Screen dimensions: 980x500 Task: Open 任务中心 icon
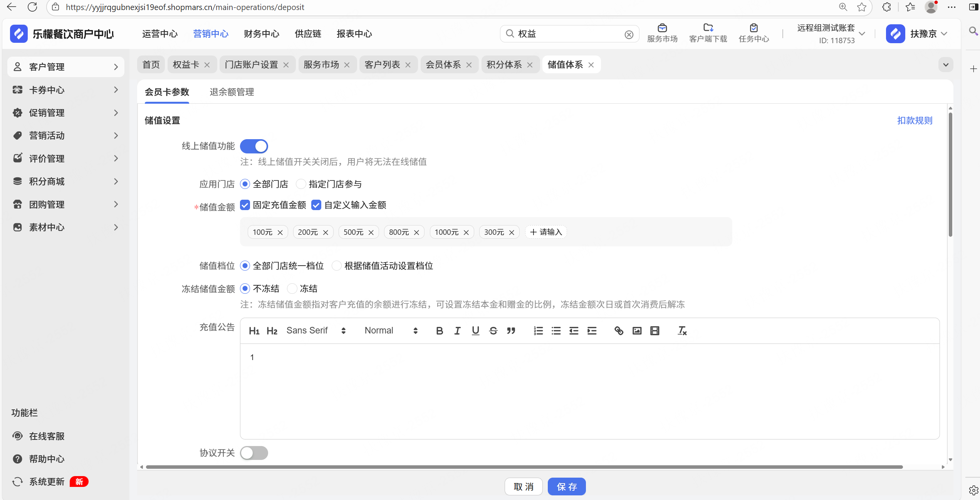(753, 33)
